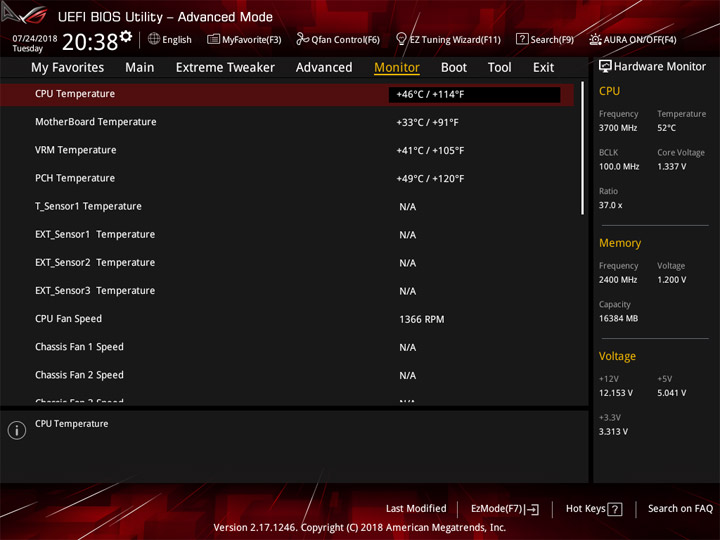Screen dimensions: 720x540
Task: Open Hot Keys help
Action: tap(594, 509)
